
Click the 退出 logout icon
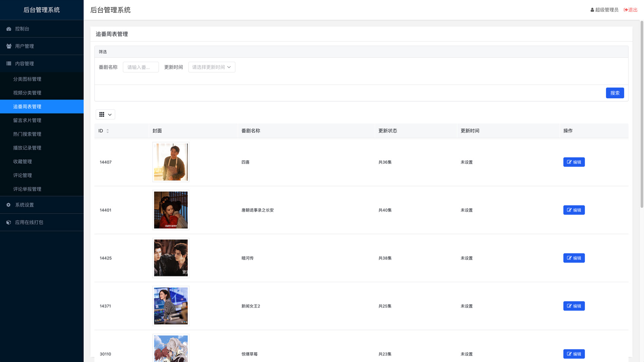click(x=626, y=10)
